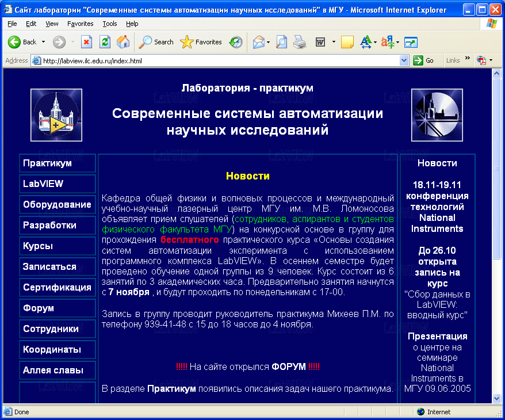
Task: Open the address bar URL dropdown
Action: click(404, 60)
